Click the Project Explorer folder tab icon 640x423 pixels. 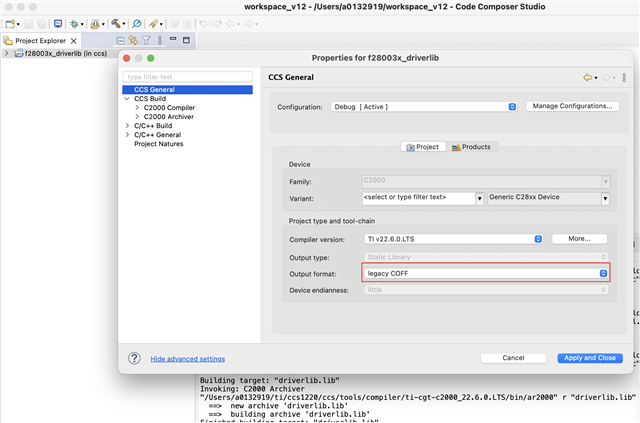(8, 40)
